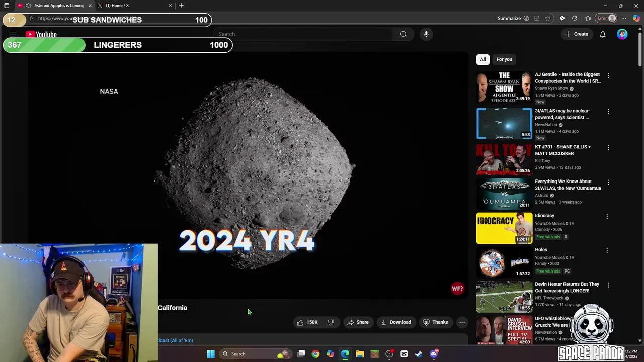The width and height of the screenshot is (644, 362).
Task: Click the price tag shopping extension icon
Action: point(562,18)
